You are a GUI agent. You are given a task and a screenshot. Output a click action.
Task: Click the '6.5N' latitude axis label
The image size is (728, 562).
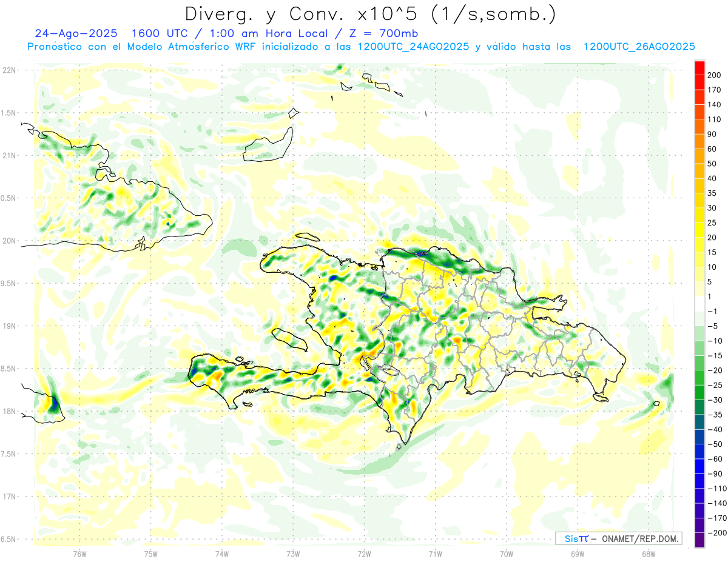[9, 539]
